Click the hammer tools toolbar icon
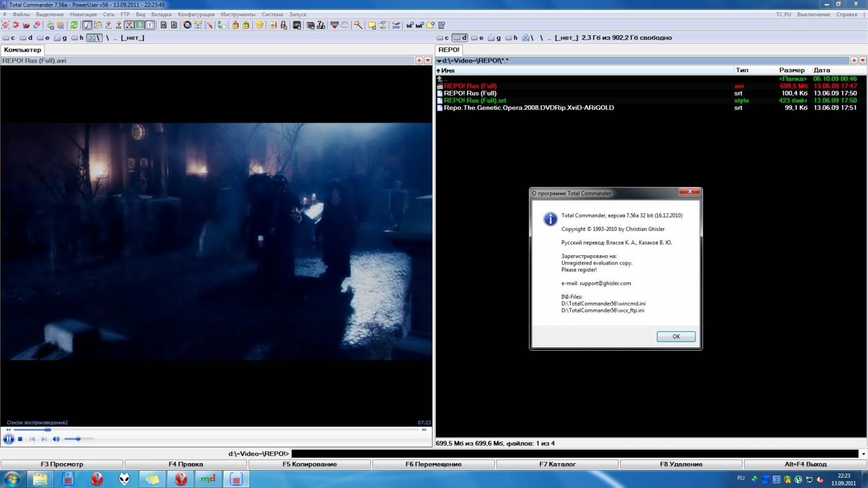Screen dimensions: 868x488 [358, 25]
